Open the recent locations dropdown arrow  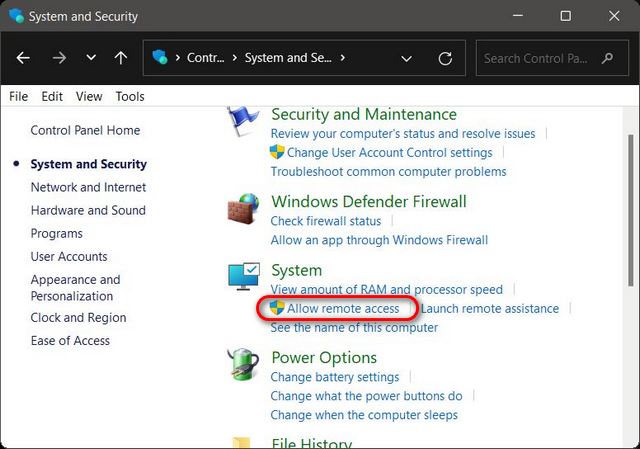point(91,58)
